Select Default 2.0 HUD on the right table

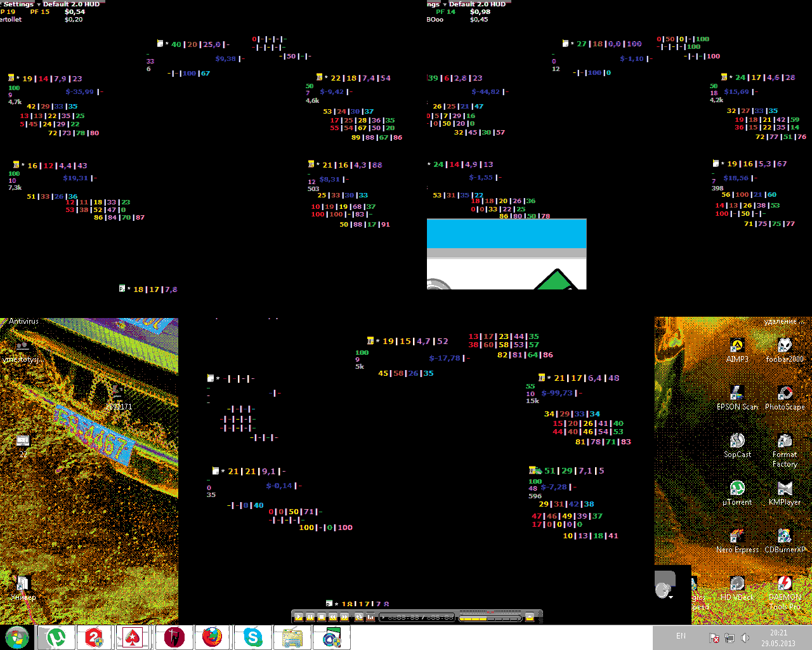pos(477,4)
